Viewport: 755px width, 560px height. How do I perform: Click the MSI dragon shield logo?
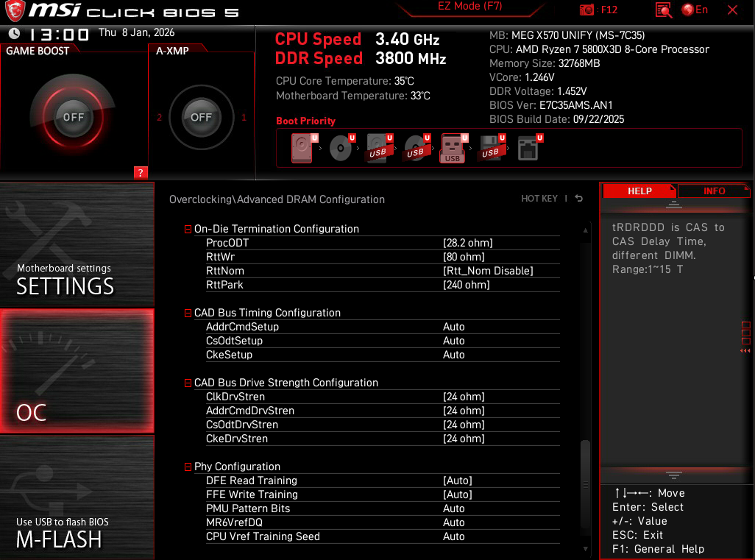coord(15,10)
